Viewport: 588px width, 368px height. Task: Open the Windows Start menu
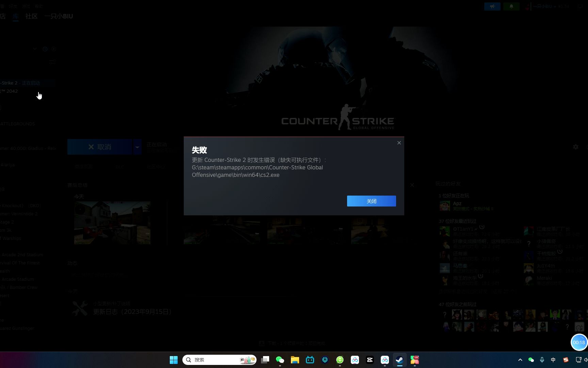[174, 360]
